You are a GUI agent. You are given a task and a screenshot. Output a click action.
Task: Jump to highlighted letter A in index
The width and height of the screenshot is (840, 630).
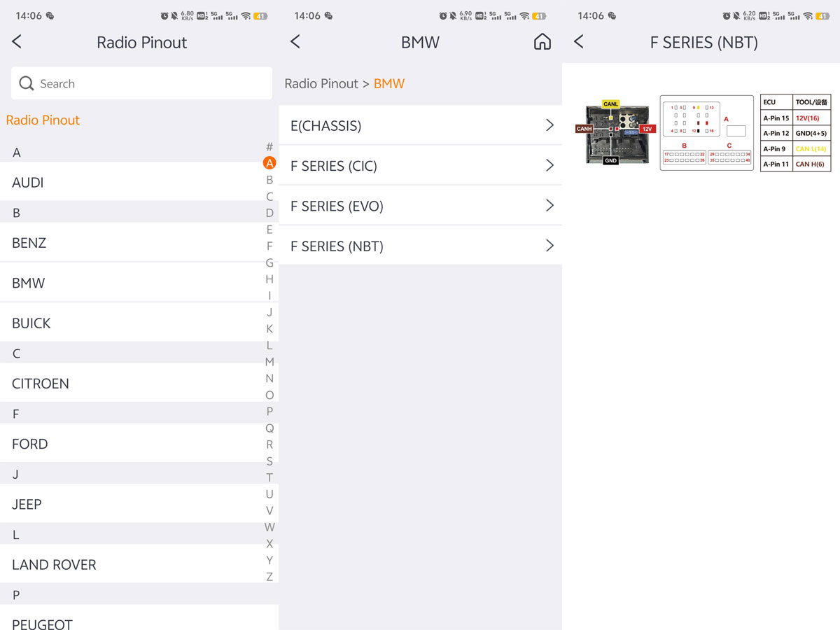point(269,163)
